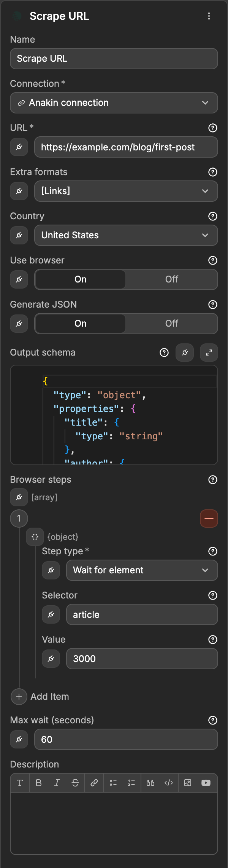Click plug icon beside Browser steps [array]

pyautogui.click(x=19, y=497)
